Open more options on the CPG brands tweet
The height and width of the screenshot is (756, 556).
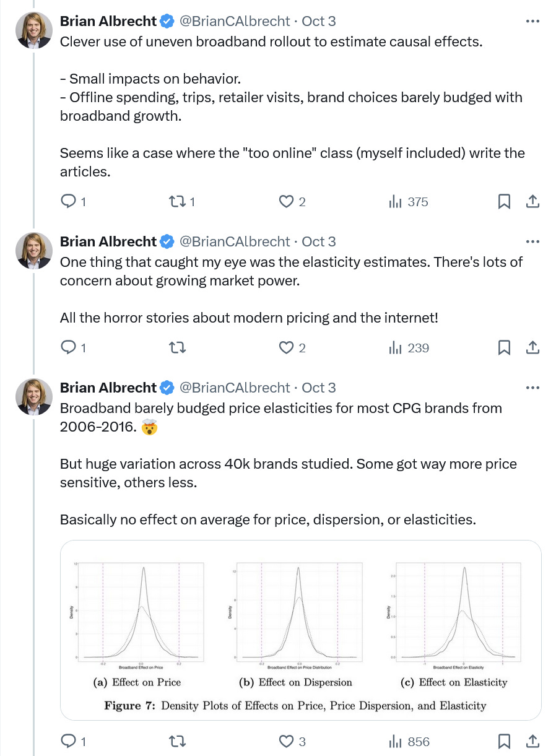click(532, 388)
